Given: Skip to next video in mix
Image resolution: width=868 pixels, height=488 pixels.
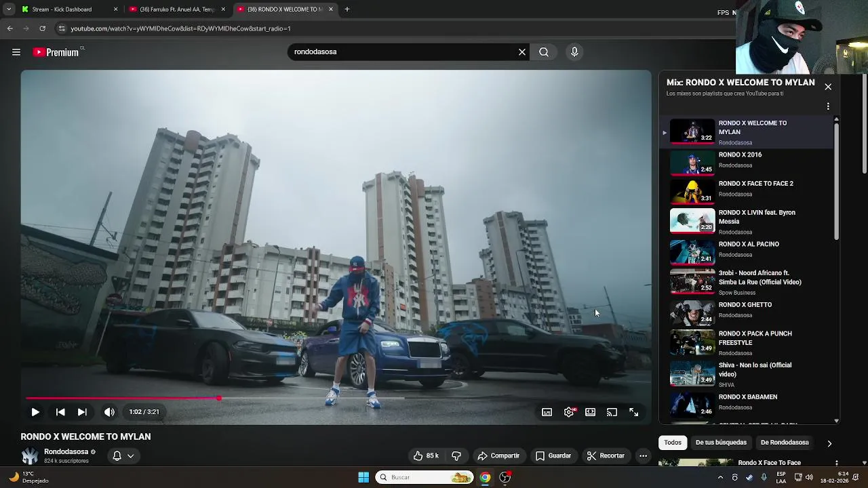Looking at the screenshot, I should [x=82, y=411].
